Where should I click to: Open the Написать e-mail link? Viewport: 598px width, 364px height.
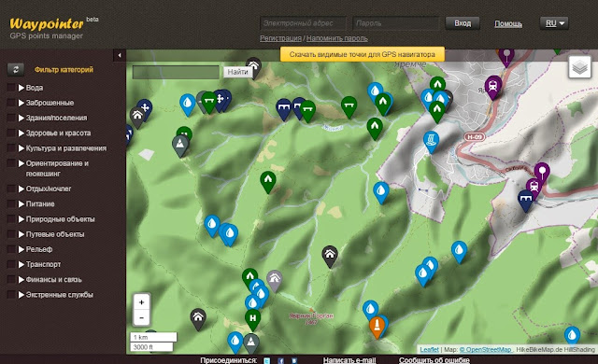coord(349,360)
